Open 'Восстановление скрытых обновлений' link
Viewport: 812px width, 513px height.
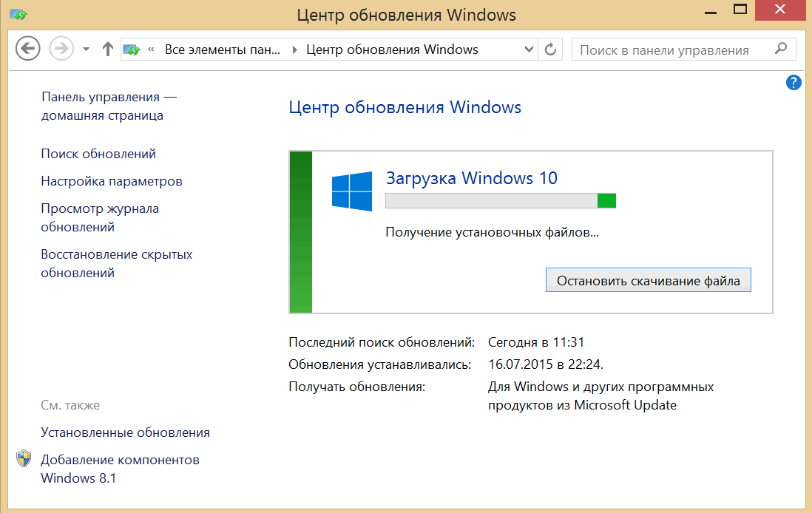point(117,263)
